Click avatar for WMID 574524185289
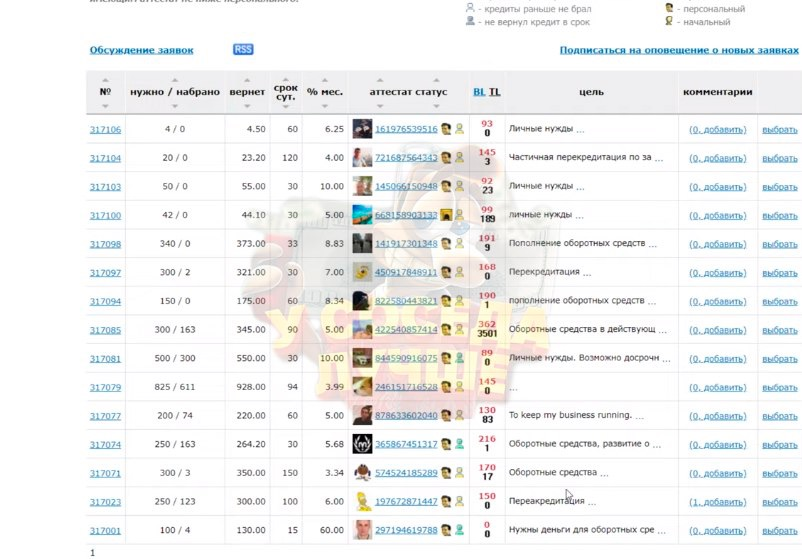802x559 pixels. click(x=362, y=473)
